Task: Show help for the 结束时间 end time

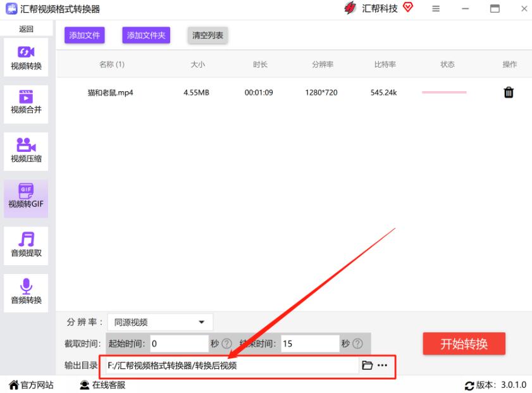Action: (357, 344)
